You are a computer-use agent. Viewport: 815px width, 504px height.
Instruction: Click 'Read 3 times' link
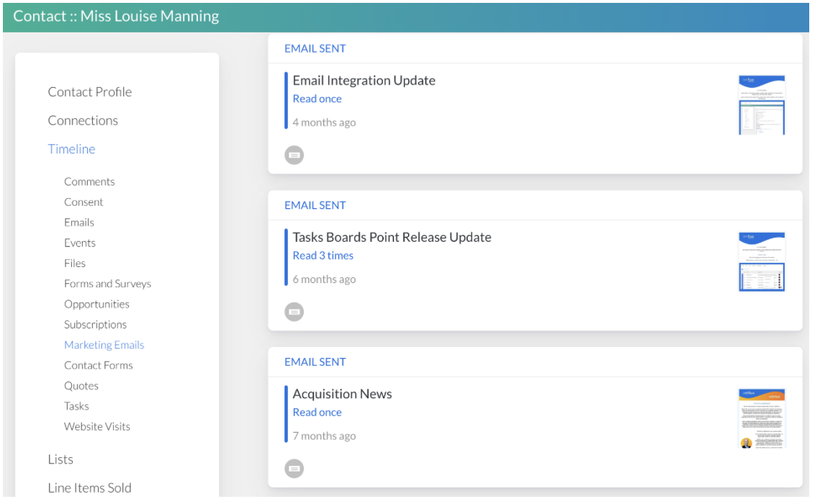coord(323,256)
